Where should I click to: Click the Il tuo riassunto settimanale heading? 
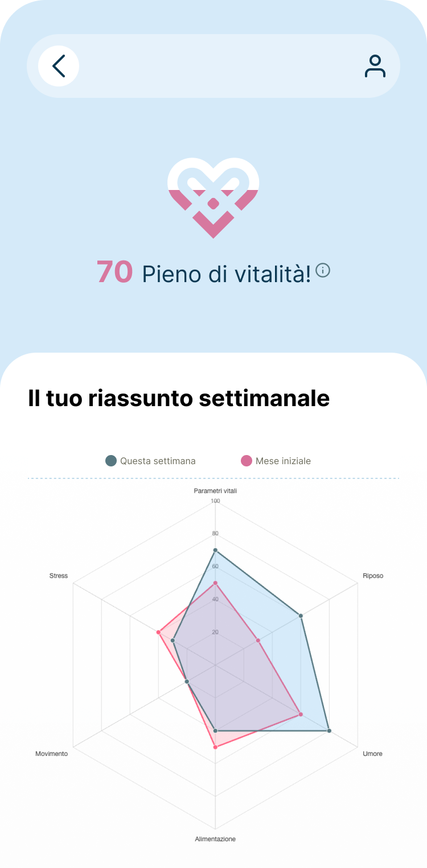[179, 398]
